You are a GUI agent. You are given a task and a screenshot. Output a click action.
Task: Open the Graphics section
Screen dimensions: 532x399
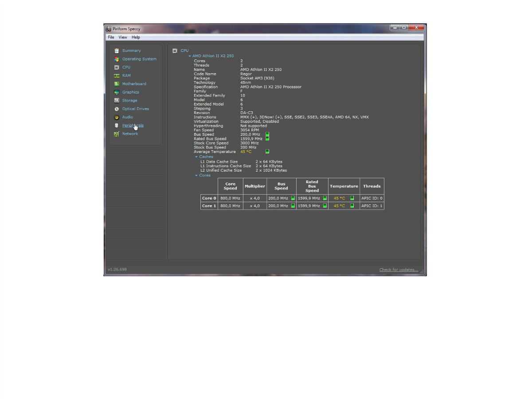(130, 92)
